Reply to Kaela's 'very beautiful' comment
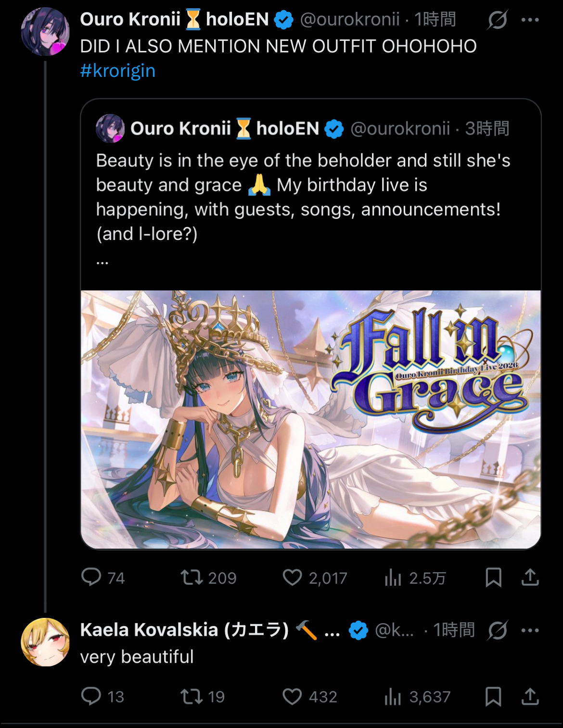 (x=91, y=696)
